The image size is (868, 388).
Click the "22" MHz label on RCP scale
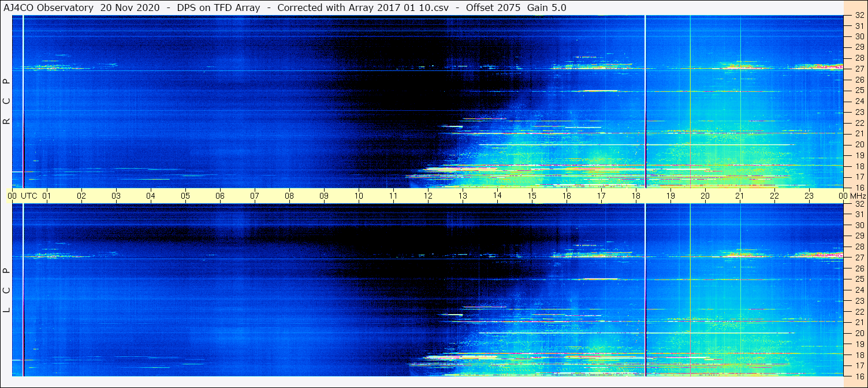pos(859,122)
